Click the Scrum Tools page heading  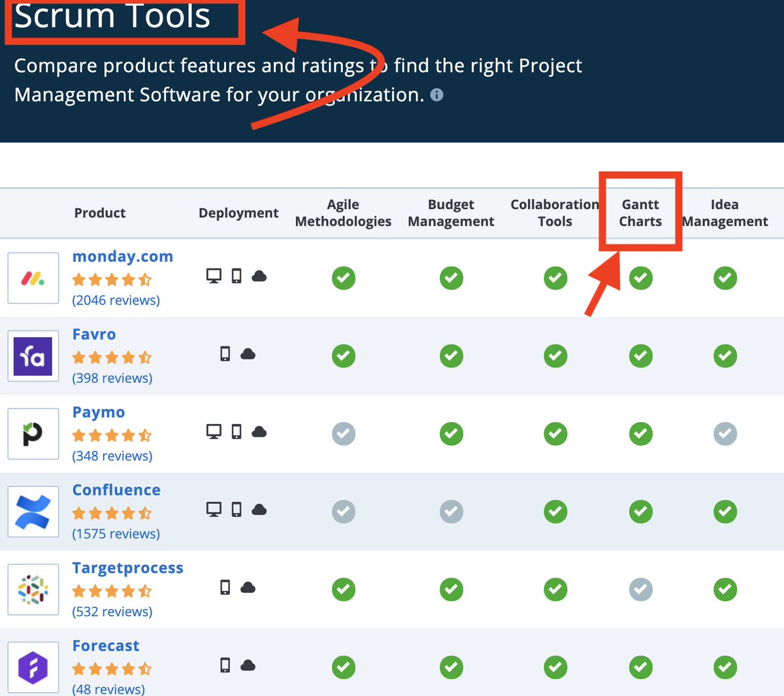[x=112, y=16]
